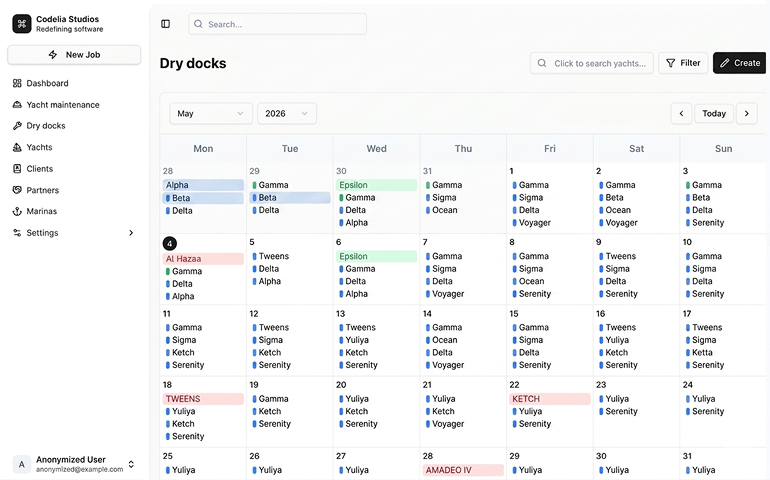Image resolution: width=770 pixels, height=480 pixels.
Task: Click the Codelia Studios logo icon
Action: [x=22, y=24]
